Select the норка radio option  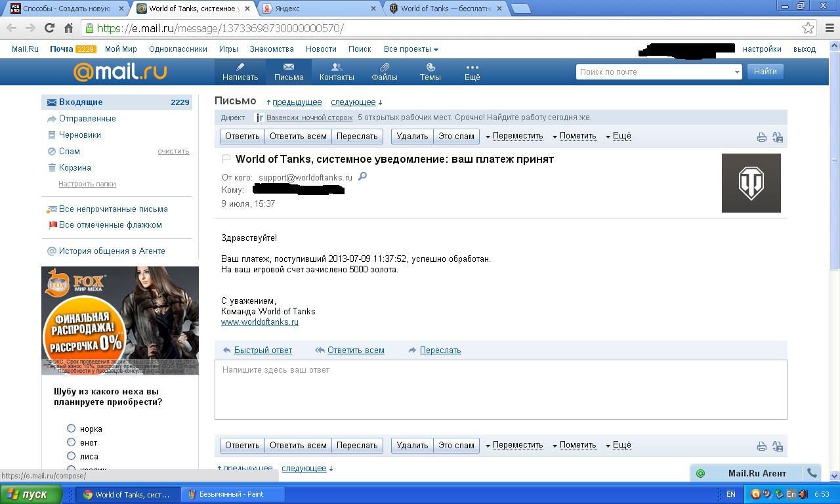coord(71,429)
